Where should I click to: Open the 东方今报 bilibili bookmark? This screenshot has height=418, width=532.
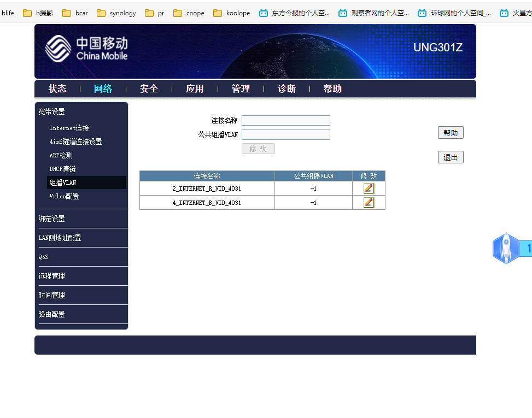(294, 13)
